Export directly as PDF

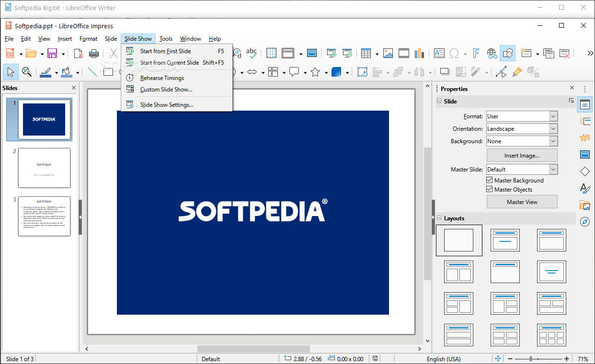point(78,54)
